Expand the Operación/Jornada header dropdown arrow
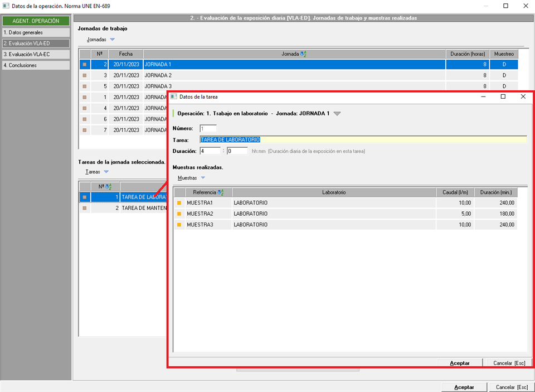The height and width of the screenshot is (392, 535). tap(337, 113)
